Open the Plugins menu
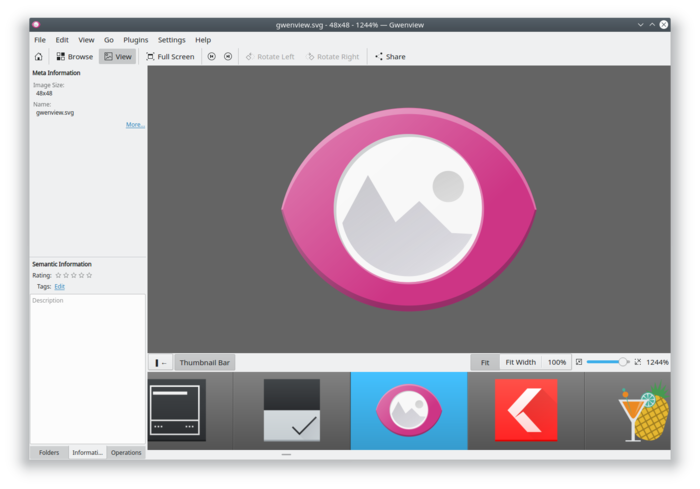The image size is (700, 489). 136,40
